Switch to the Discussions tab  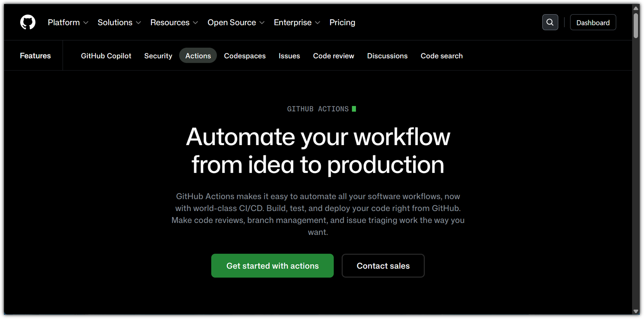tap(387, 56)
